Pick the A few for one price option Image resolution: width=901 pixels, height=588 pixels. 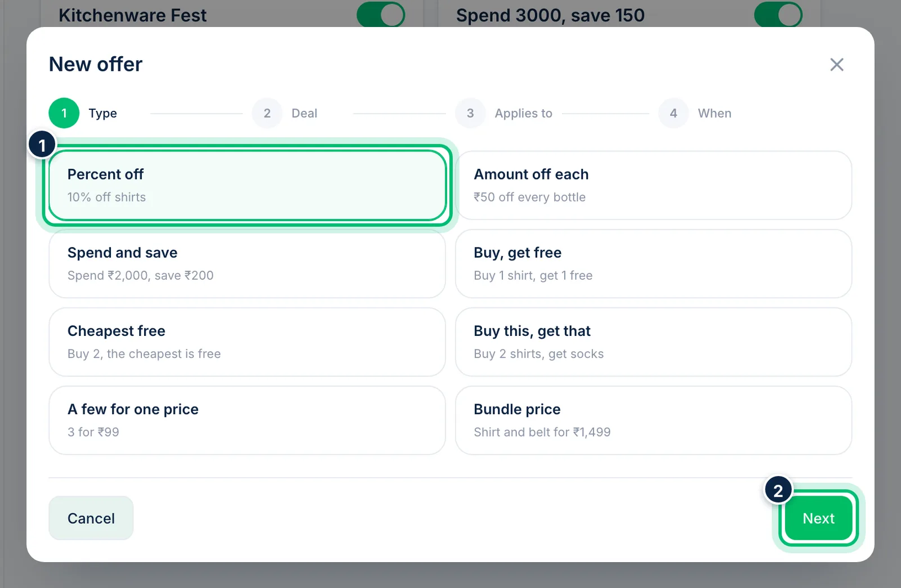(x=247, y=420)
